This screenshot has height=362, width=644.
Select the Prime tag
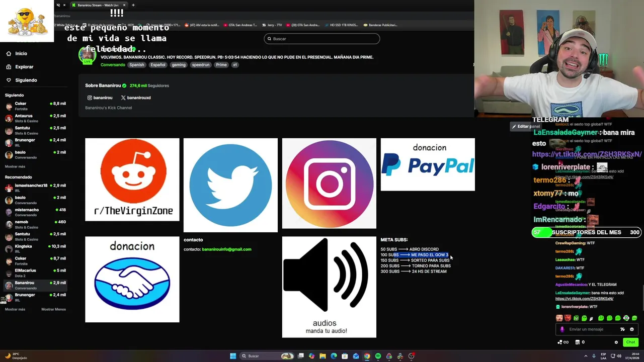click(x=221, y=65)
